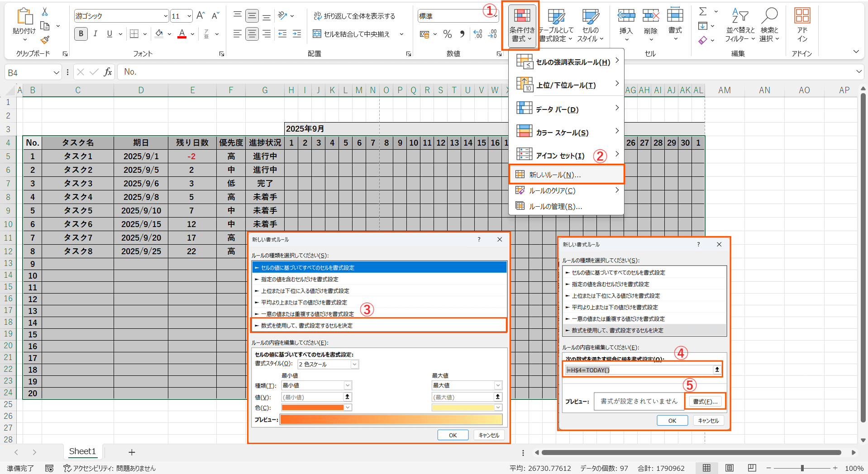
Task: Click the format painter brush icon
Action: (45, 40)
